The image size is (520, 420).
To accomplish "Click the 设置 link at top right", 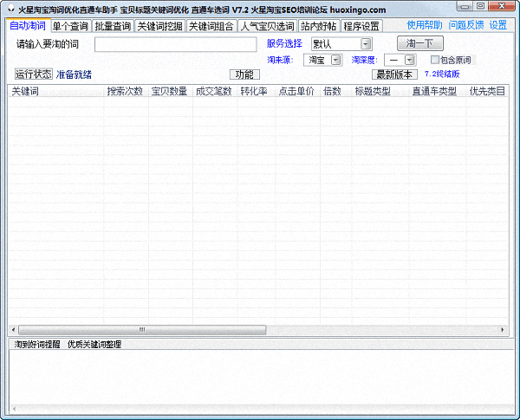I will tap(498, 25).
